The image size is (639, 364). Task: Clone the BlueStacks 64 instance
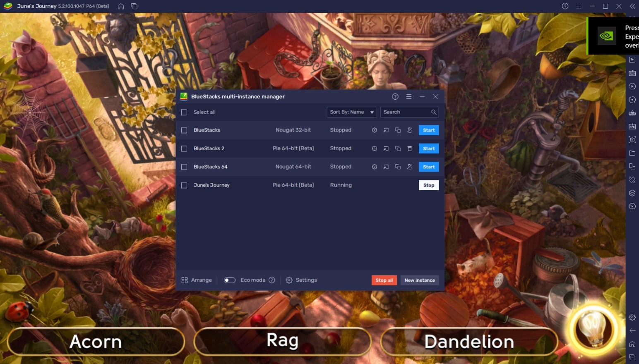point(398,167)
